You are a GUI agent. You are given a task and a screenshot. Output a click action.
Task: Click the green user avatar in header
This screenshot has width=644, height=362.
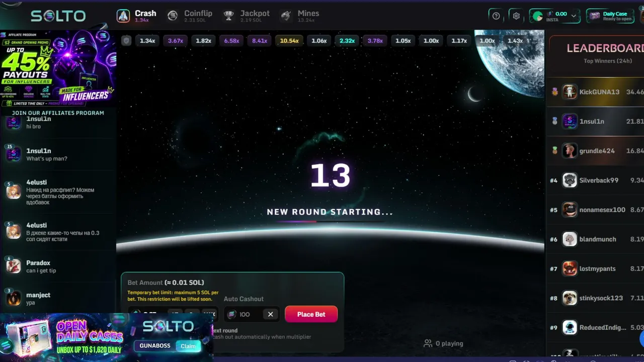click(537, 16)
